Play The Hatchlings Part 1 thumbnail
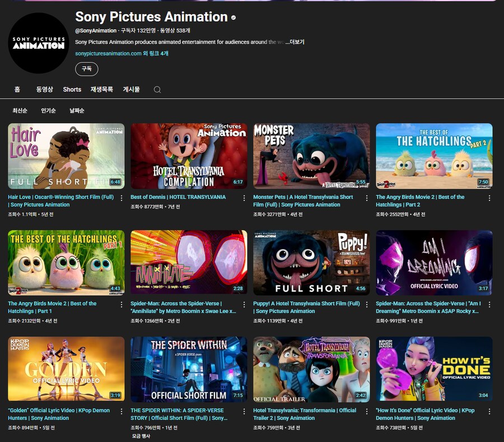Screen dimensions: 504x442 [66, 262]
